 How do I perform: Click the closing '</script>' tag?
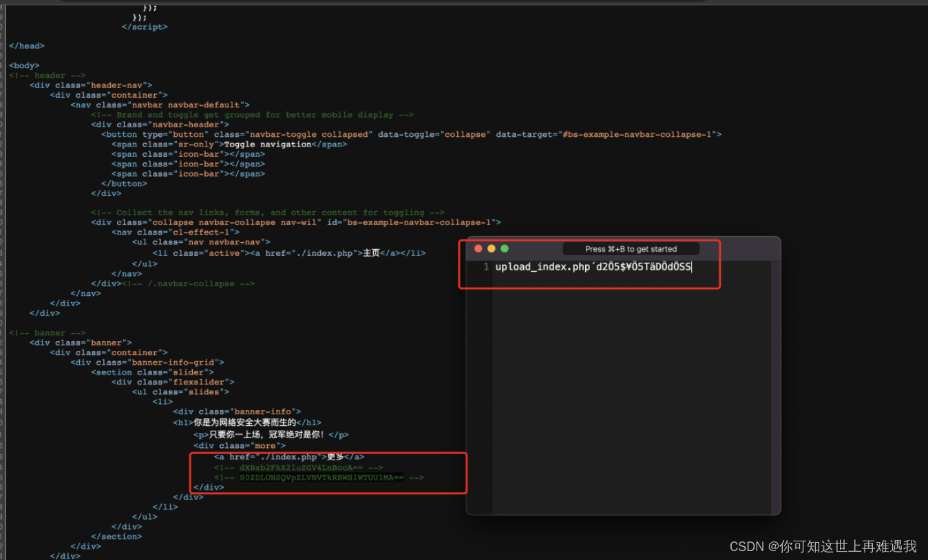(145, 27)
